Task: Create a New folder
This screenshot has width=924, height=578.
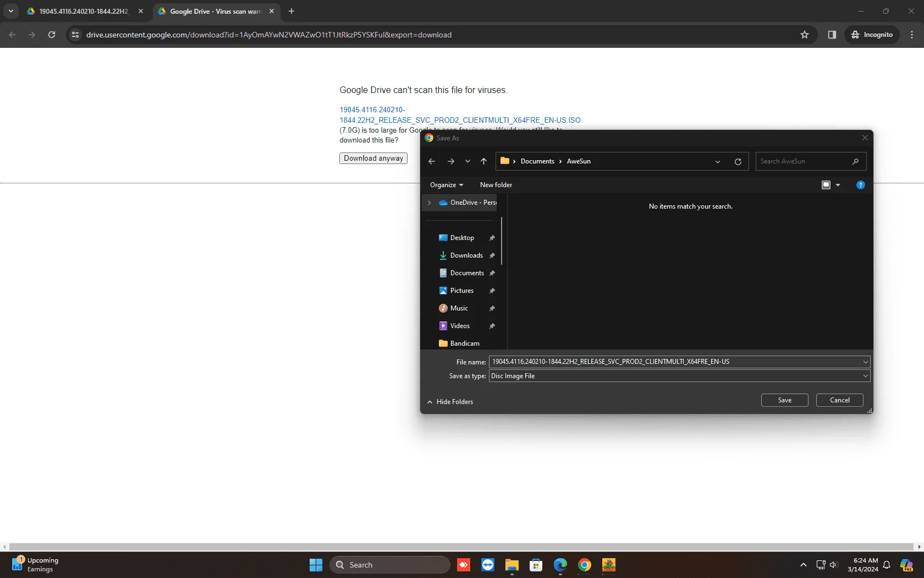Action: [496, 185]
